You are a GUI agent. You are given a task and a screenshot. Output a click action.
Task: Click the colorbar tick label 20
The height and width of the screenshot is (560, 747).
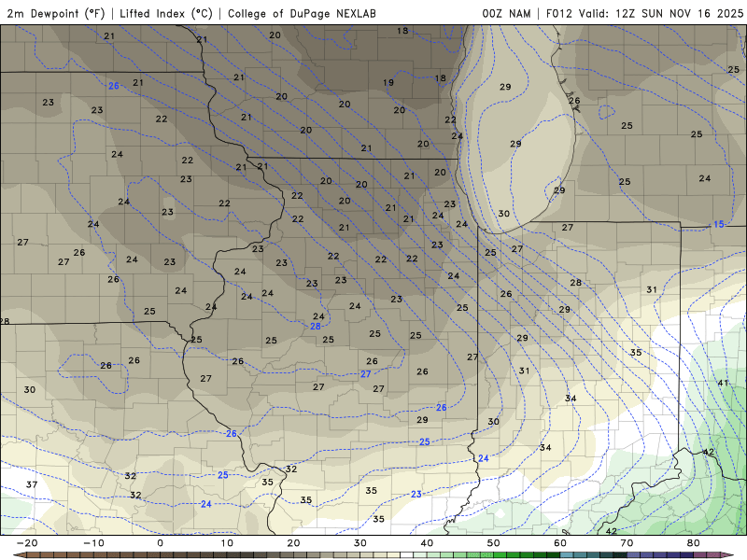coord(293,543)
